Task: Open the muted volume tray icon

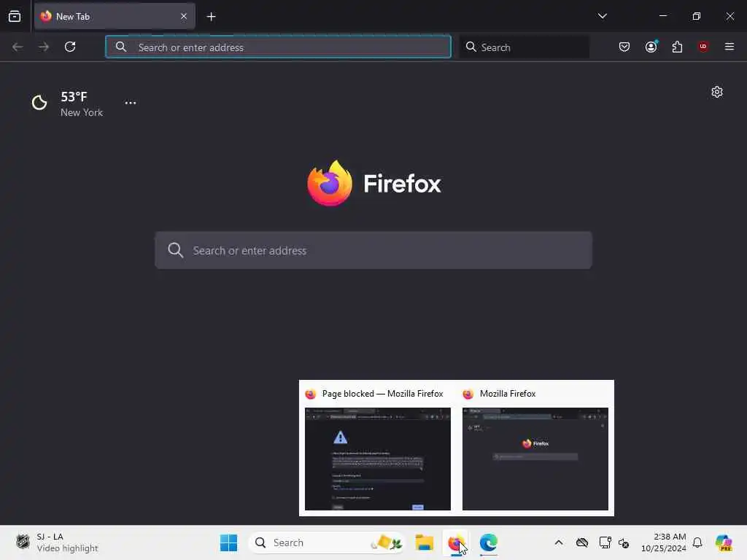Action: (x=624, y=542)
